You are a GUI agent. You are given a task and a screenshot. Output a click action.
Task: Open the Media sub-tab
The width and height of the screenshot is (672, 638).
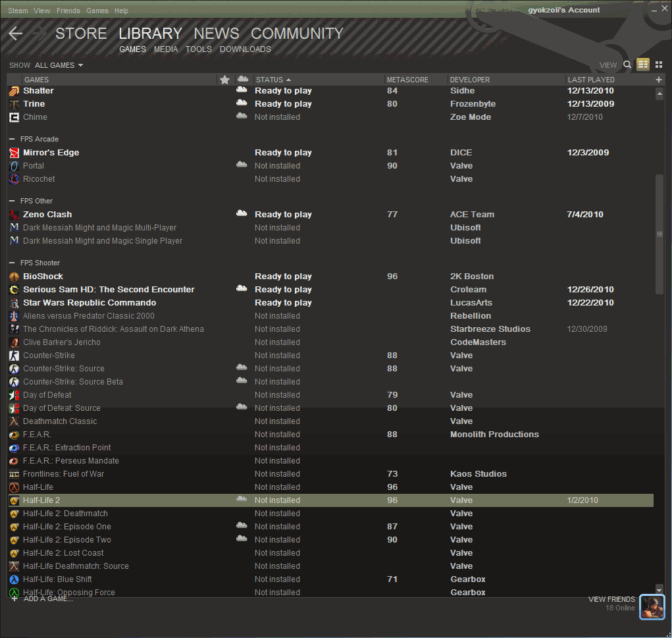tap(166, 49)
